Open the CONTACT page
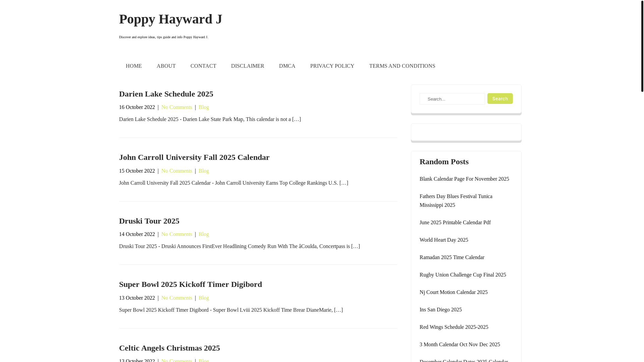 coord(203,66)
